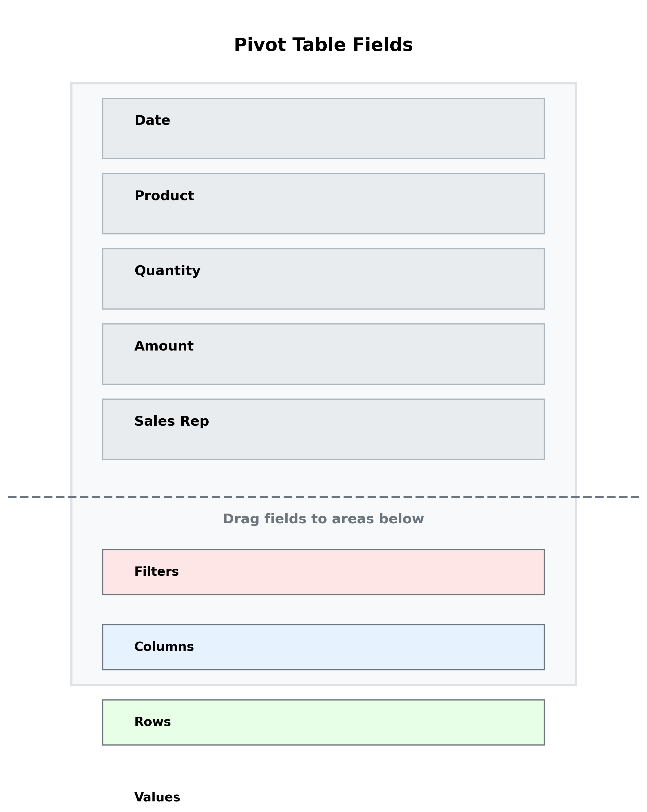Click the pink Filters drop area
The height and width of the screenshot is (812, 647).
pos(323,572)
